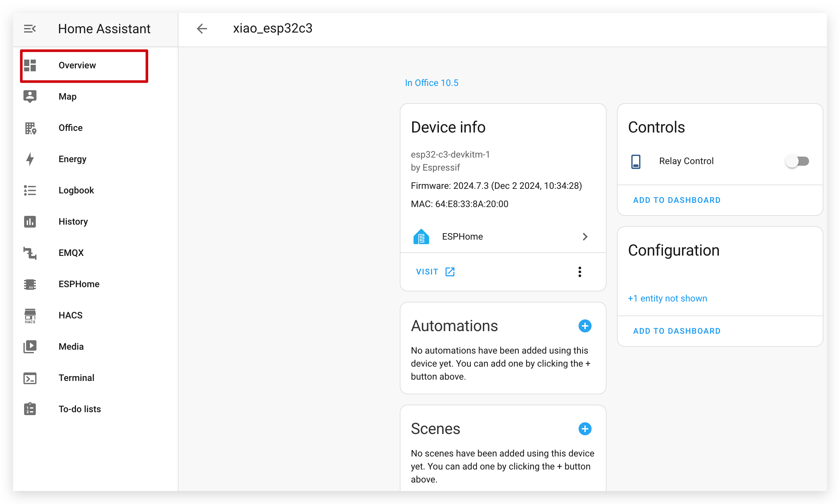Open the Media panel
The image size is (840, 504).
[x=95, y=347]
